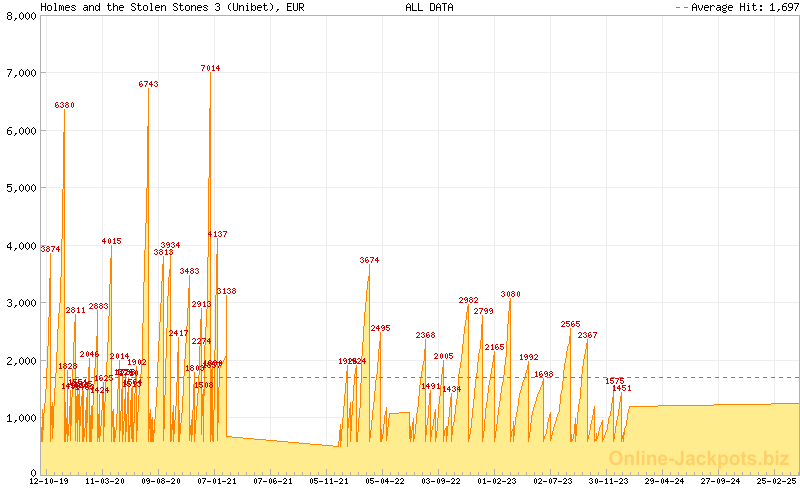
Task: Click the y-axis label 7,000
Action: click(21, 74)
